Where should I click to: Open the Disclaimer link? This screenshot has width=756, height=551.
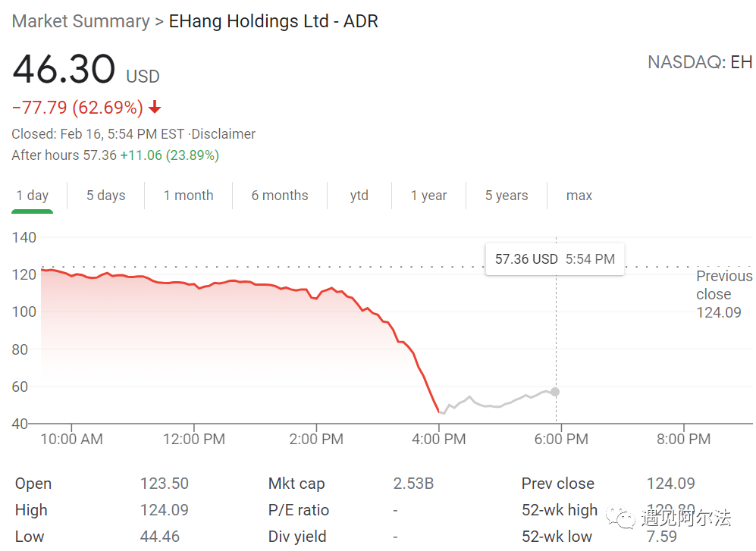[x=223, y=134]
